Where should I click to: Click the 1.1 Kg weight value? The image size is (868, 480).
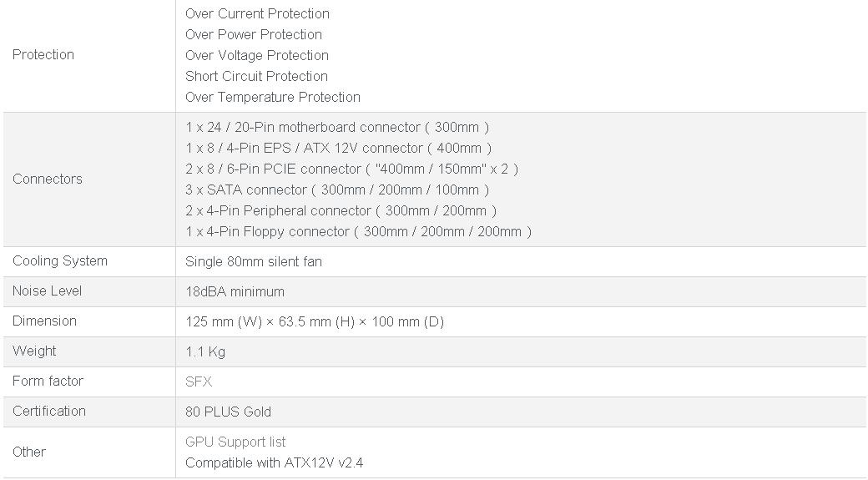coord(205,351)
